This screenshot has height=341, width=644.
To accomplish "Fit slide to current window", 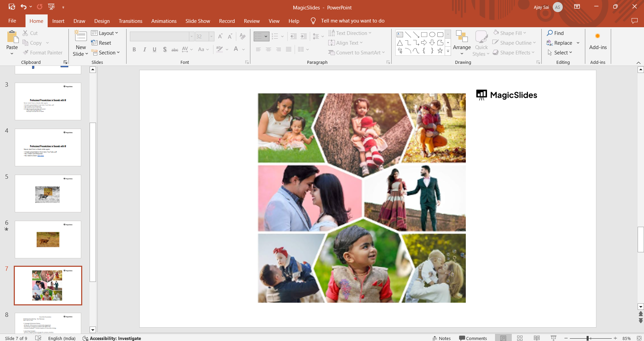I will (639, 338).
